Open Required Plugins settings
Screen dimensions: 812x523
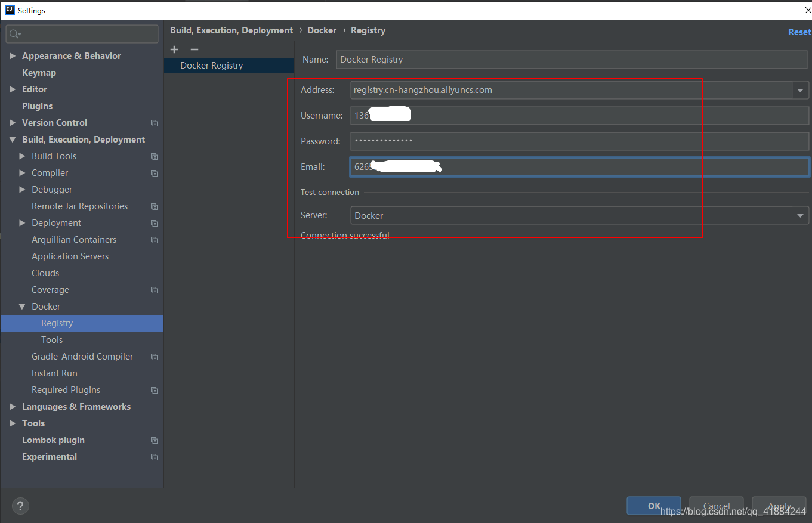pos(66,390)
